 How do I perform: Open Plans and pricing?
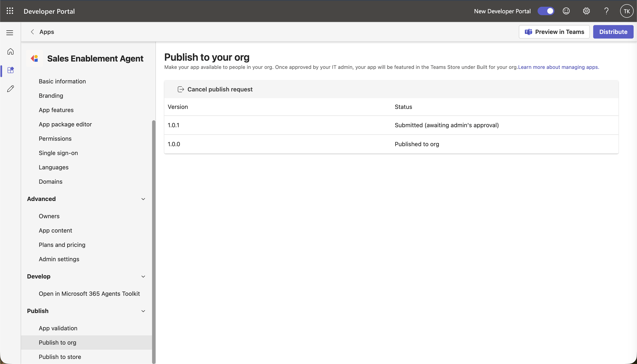62,245
